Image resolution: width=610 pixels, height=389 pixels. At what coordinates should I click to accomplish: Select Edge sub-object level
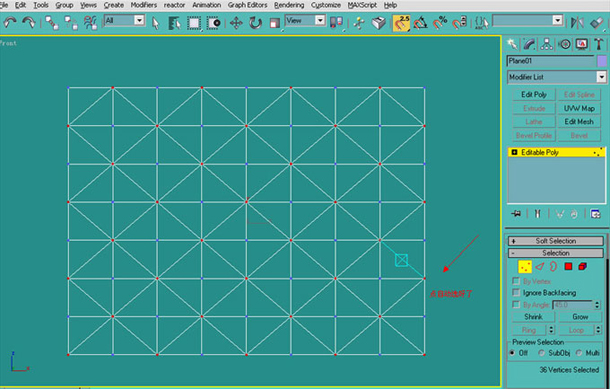(x=540, y=266)
